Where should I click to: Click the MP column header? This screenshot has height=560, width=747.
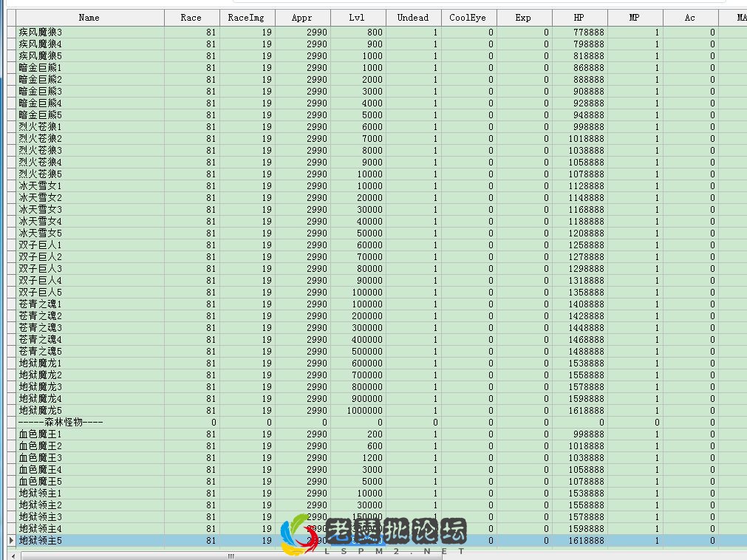(x=634, y=18)
